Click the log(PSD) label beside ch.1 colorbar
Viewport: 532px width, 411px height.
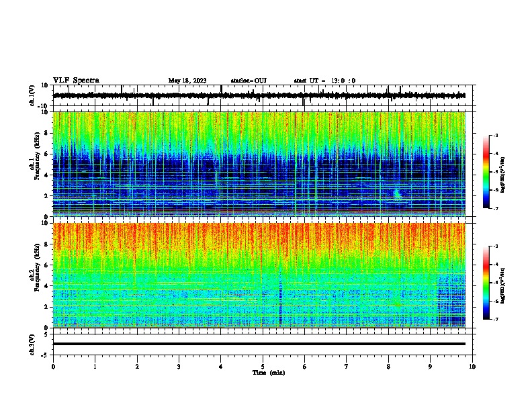(502, 175)
